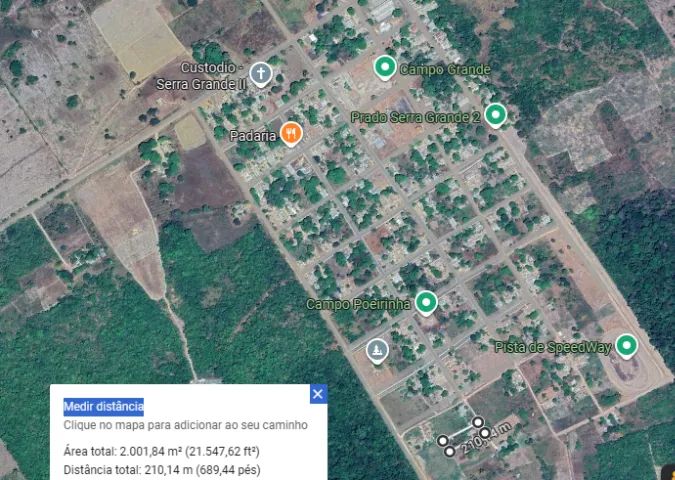Click the Campo Grande green map pin
Image resolution: width=675 pixels, height=480 pixels.
coord(385,68)
